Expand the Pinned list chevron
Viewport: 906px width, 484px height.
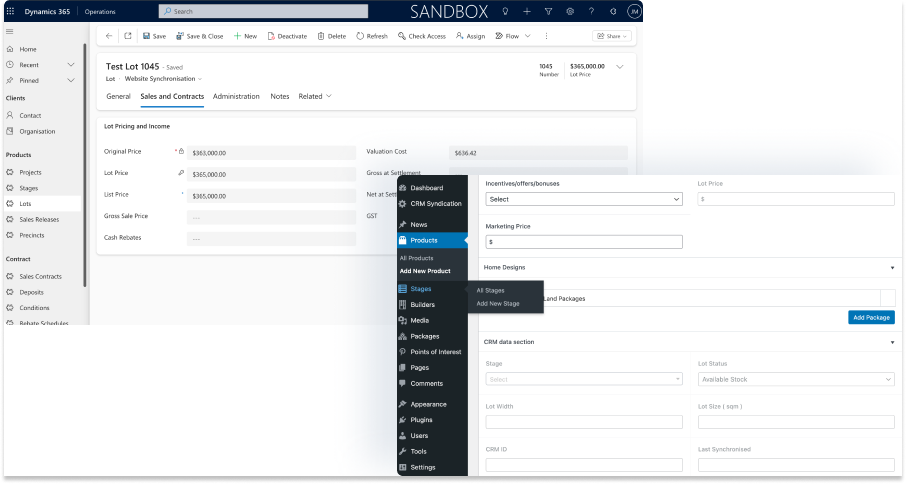70,80
